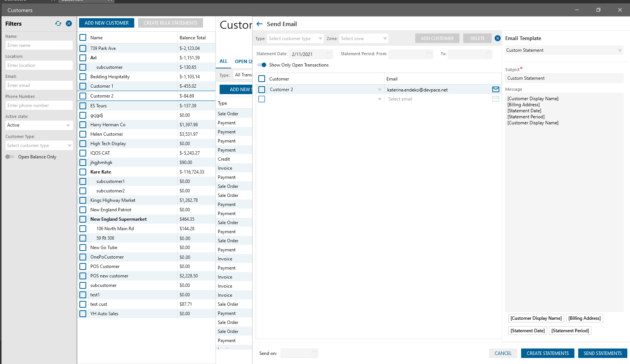The height and width of the screenshot is (364, 630).
Task: Click the DELETE button
Action: (477, 38)
